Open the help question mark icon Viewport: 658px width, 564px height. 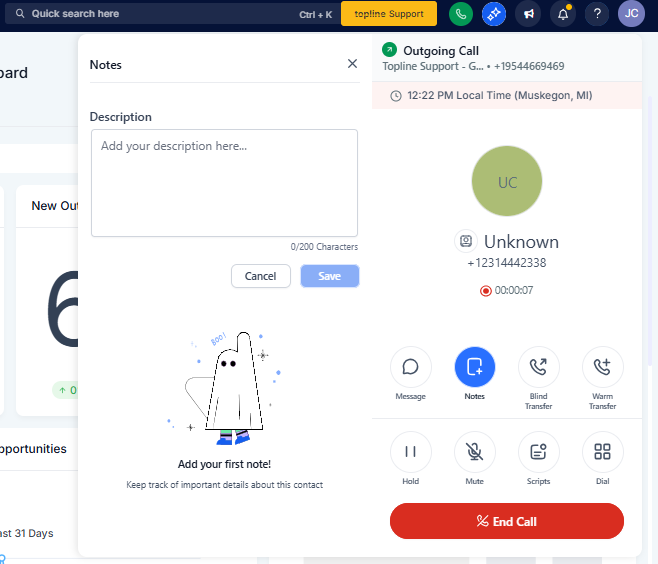[597, 14]
